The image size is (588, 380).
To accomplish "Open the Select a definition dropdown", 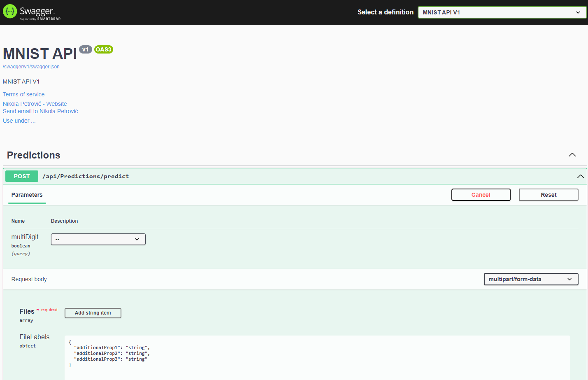I will pos(502,12).
